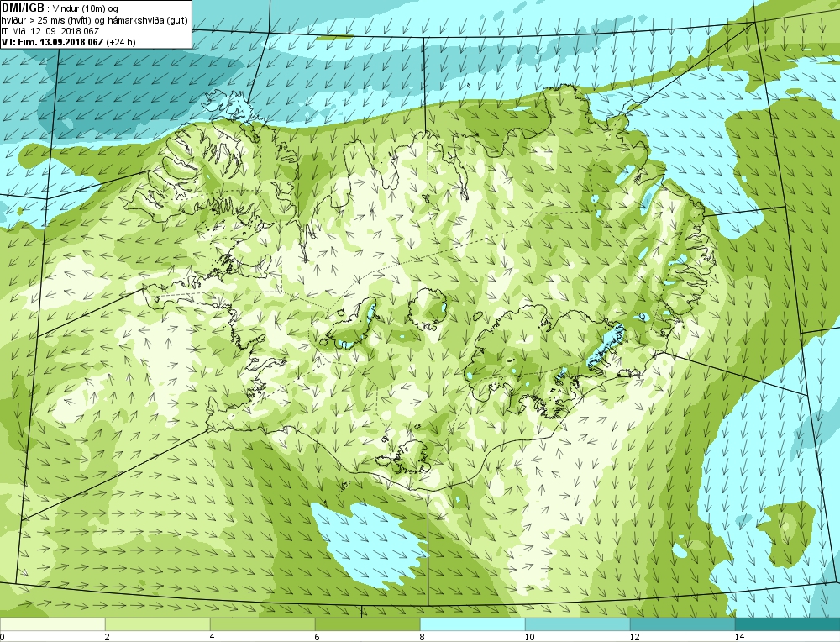Click the legend value label '6'
The width and height of the screenshot is (840, 642).
click(318, 637)
